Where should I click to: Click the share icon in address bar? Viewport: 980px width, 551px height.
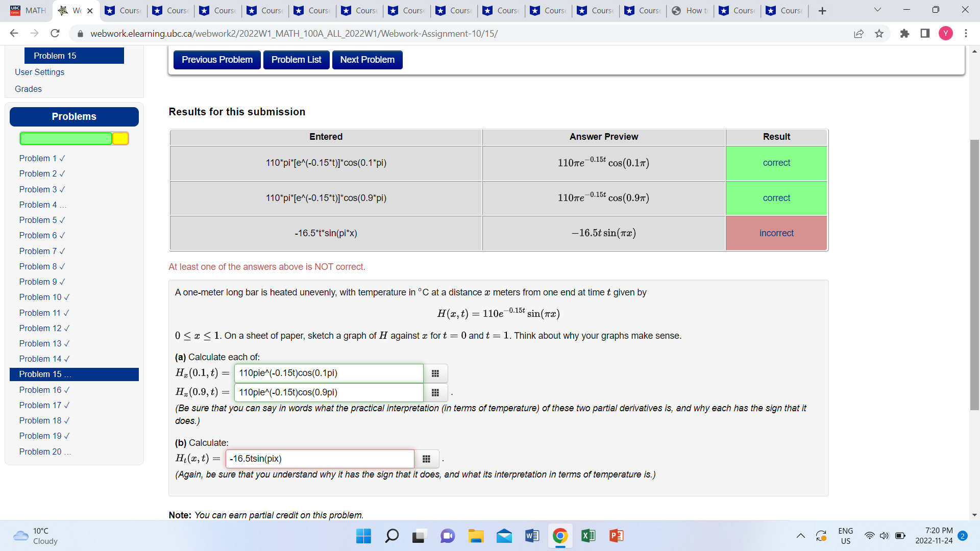859,34
